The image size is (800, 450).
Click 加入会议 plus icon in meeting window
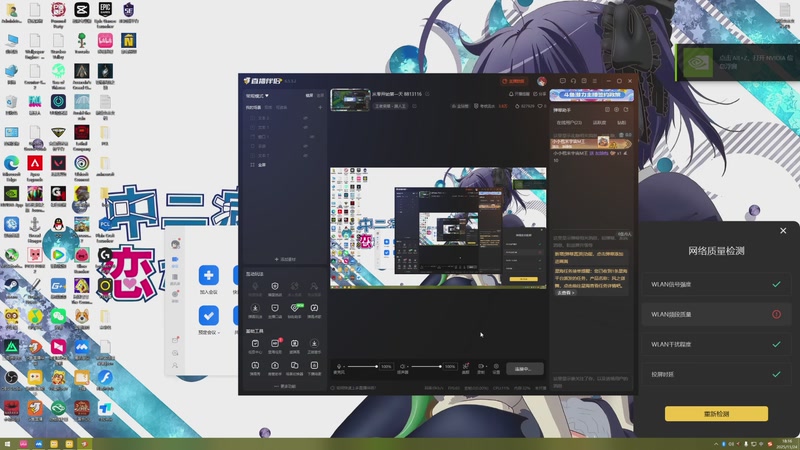point(209,275)
